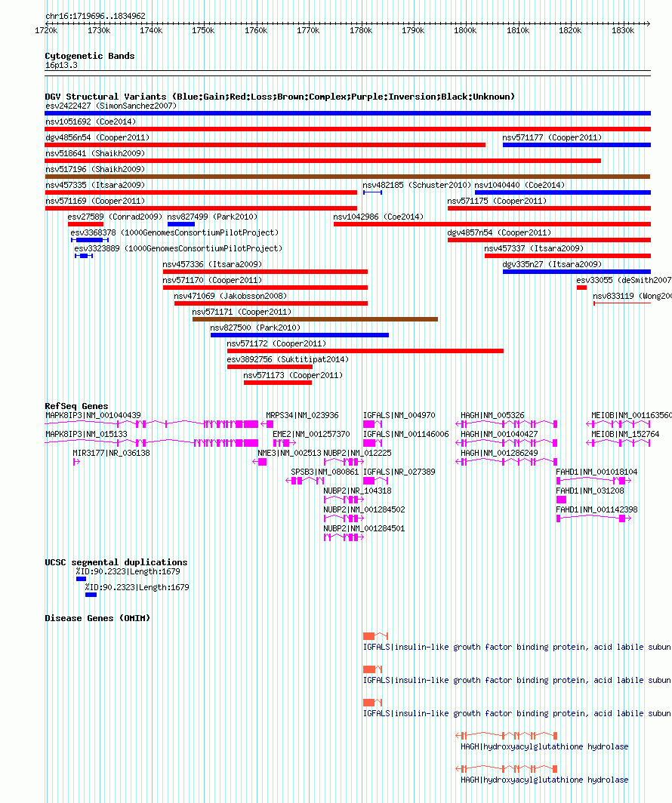Click the MAPK8IP3|NM_015133 gene label

86,434
